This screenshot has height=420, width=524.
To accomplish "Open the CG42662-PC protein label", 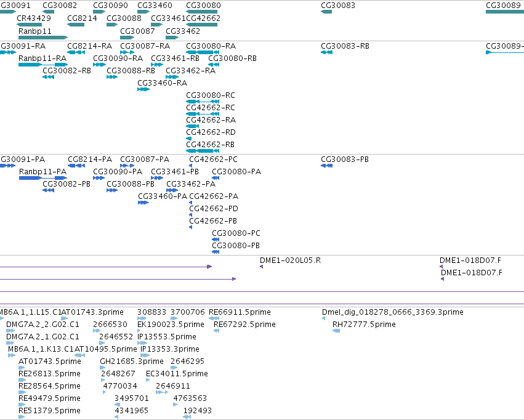I will pyautogui.click(x=213, y=160).
